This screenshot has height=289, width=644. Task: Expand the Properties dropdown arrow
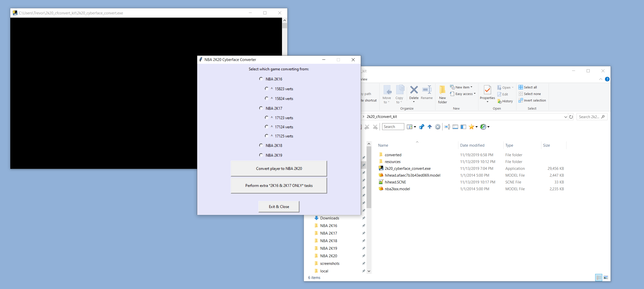[488, 102]
